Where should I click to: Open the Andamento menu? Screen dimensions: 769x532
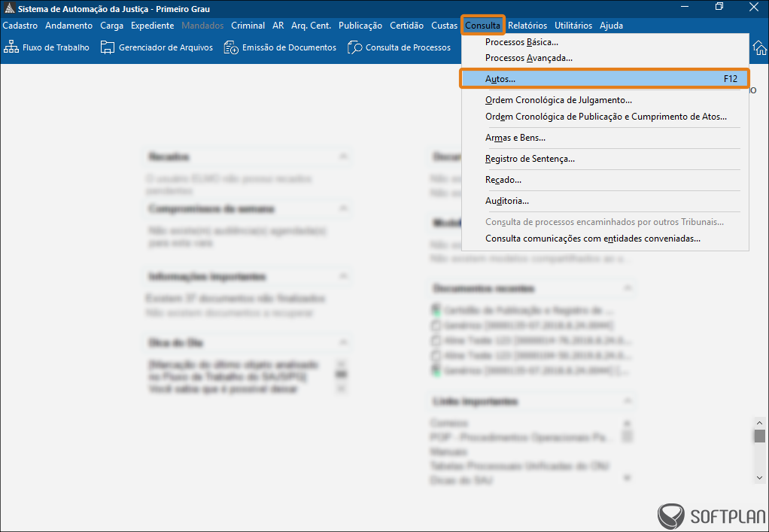68,26
